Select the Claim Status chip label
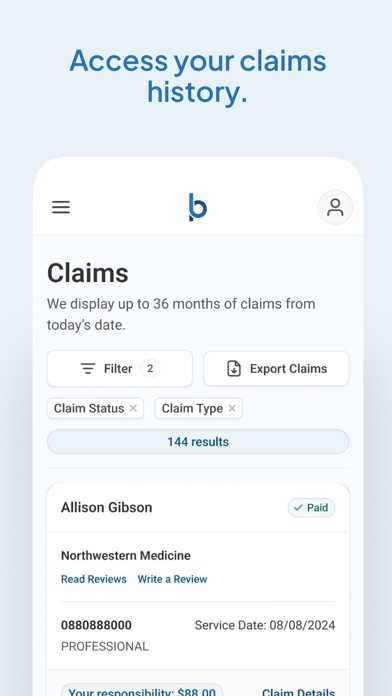Screen dimensions: 392x696 [x=89, y=408]
